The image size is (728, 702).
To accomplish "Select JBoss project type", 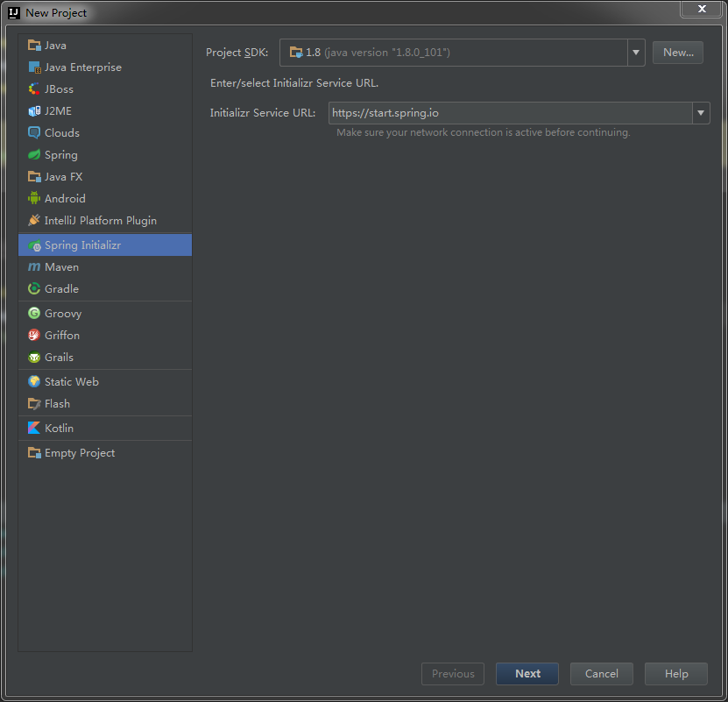I will [105, 89].
